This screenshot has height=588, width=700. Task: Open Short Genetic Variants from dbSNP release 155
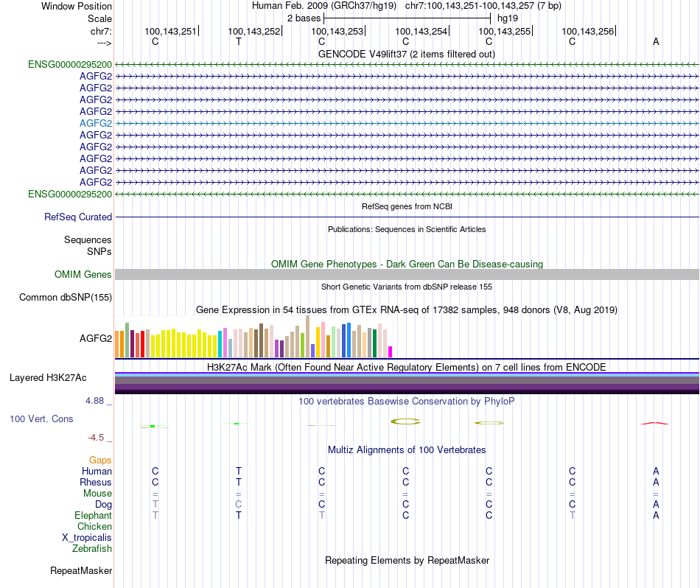(x=407, y=287)
